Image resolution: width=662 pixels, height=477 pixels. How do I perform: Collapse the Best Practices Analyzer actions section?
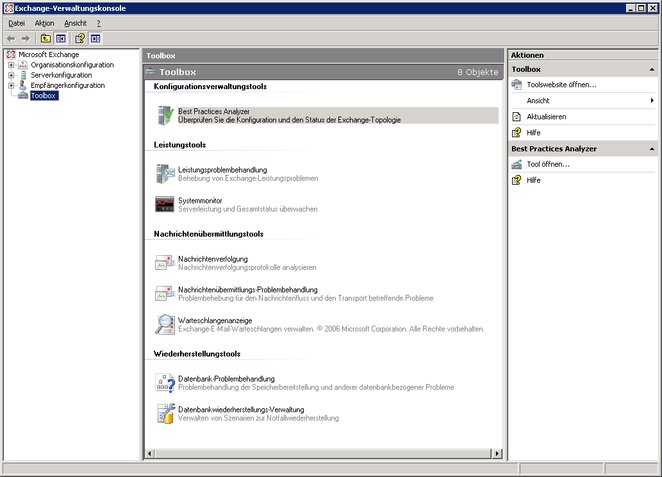pos(652,149)
